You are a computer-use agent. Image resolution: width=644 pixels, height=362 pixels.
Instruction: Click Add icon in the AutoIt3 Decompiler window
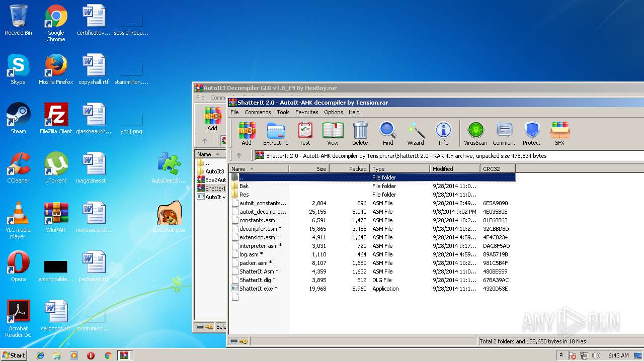click(x=212, y=120)
